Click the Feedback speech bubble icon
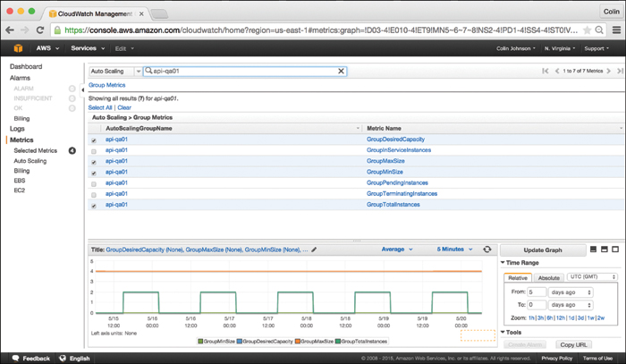The image size is (626, 364). [15, 358]
